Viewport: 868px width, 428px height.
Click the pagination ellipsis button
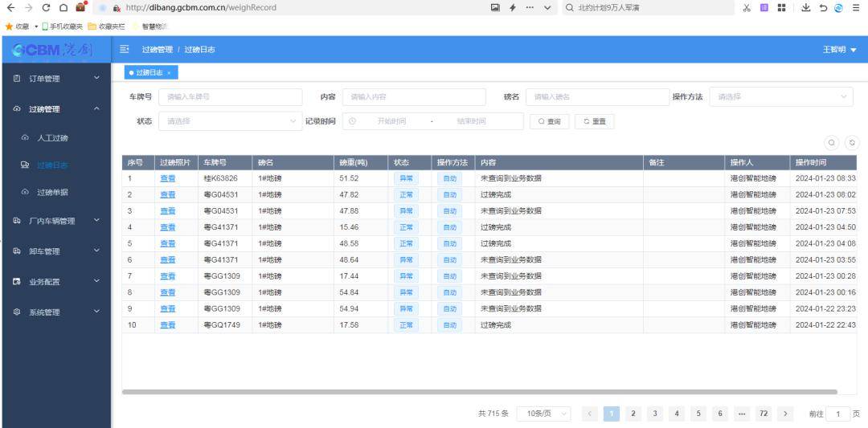click(742, 414)
